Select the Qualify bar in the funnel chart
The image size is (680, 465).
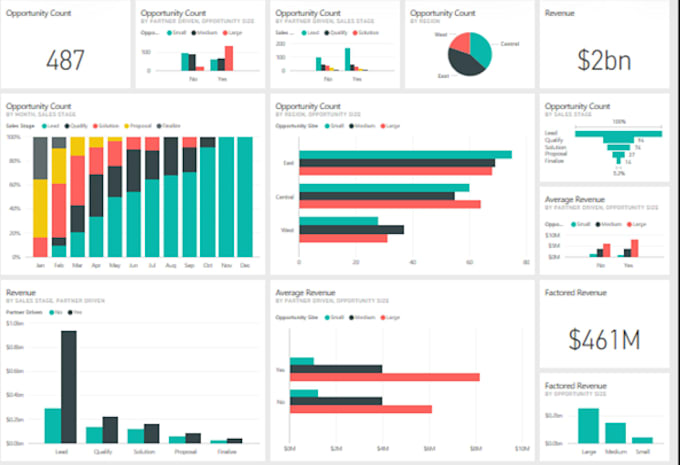coord(618,140)
